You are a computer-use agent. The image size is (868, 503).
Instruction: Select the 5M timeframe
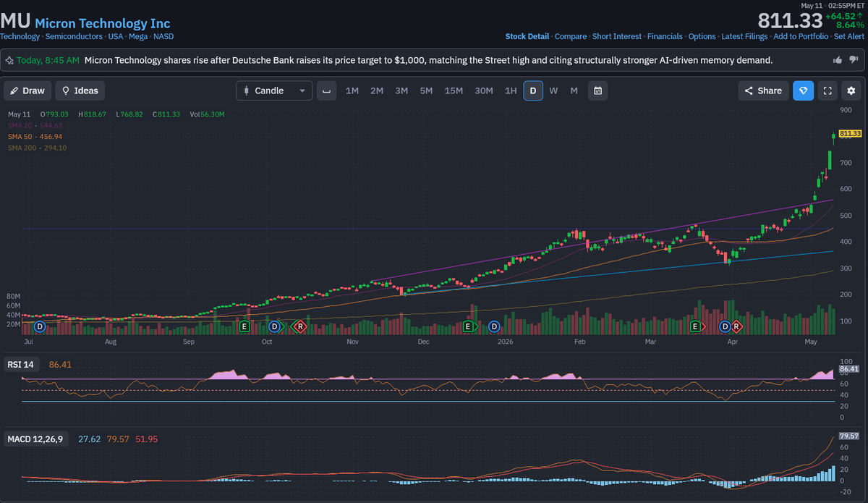tap(426, 90)
